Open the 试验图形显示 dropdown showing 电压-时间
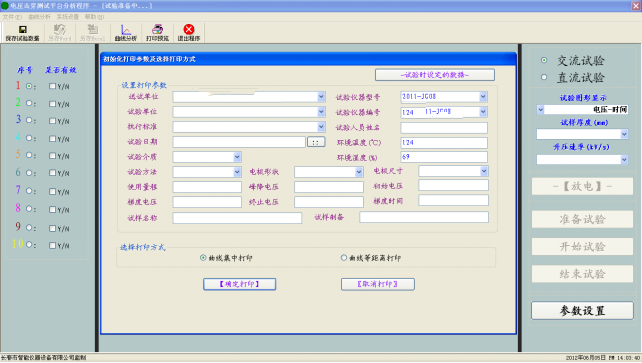This screenshot has width=642, height=363. (x=540, y=109)
